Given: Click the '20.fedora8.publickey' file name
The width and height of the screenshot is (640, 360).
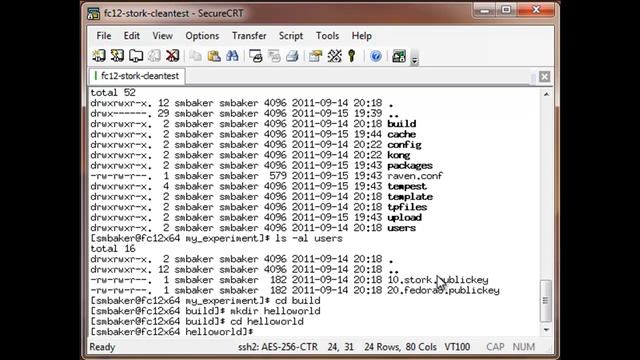Looking at the screenshot, I should pyautogui.click(x=443, y=290).
